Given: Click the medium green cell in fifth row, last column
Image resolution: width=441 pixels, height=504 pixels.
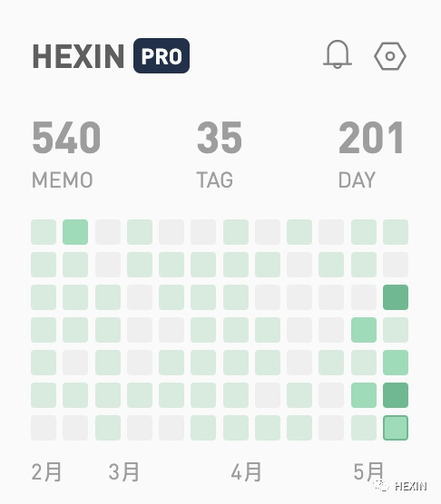Looking at the screenshot, I should click(396, 363).
